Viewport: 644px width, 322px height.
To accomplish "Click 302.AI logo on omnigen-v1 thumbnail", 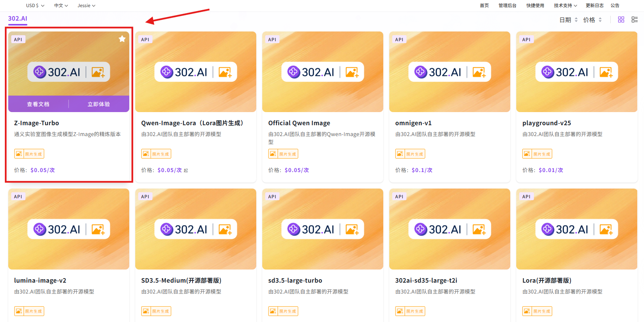I will click(x=438, y=72).
